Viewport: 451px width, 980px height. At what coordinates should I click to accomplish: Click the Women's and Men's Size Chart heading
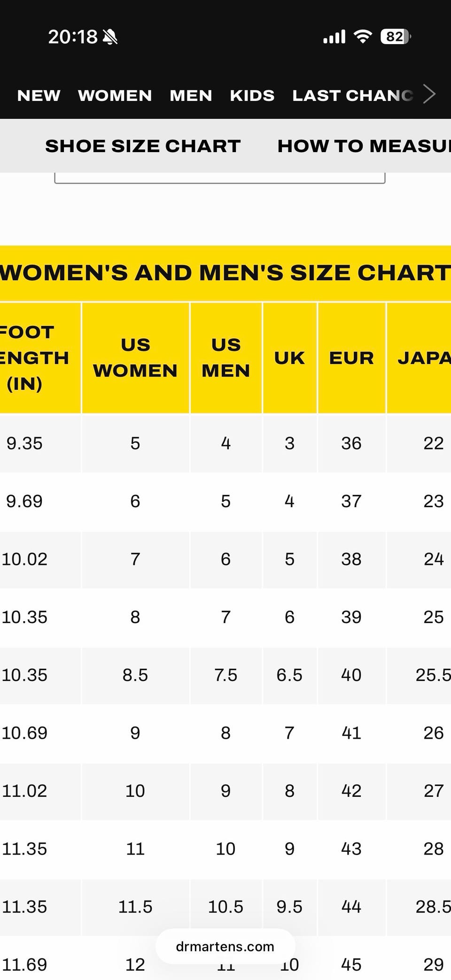[225, 273]
